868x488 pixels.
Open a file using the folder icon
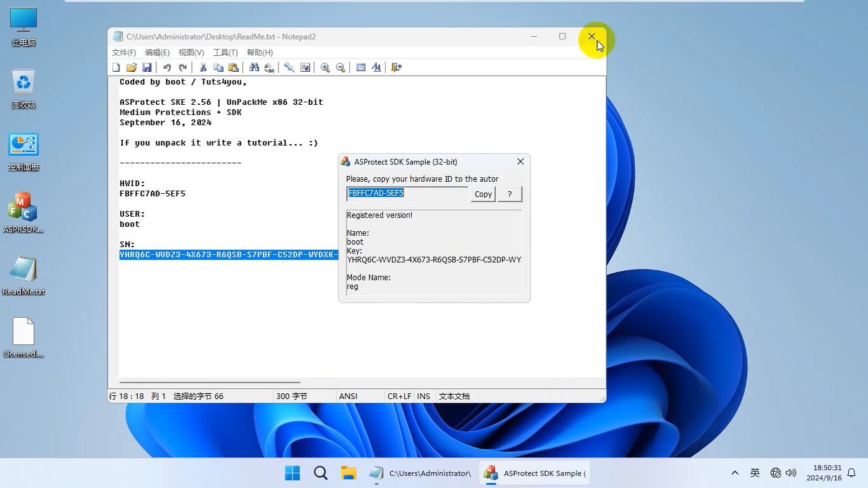coord(132,67)
